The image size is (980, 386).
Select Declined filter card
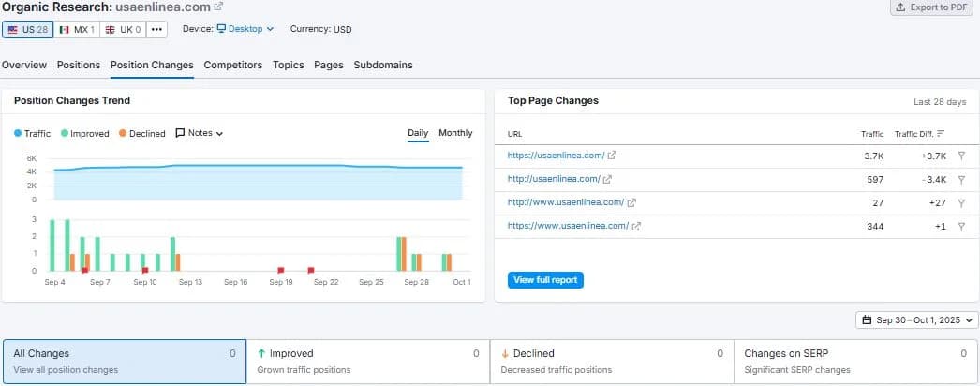coord(612,362)
